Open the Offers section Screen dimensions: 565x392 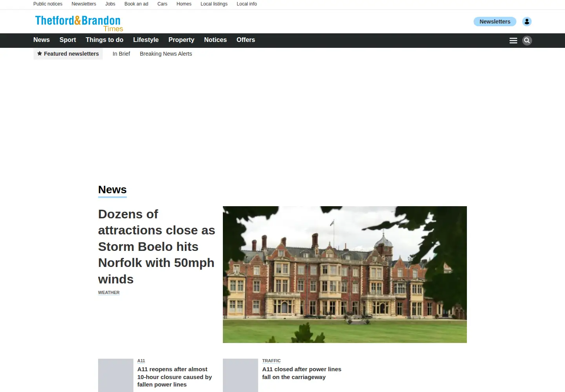coord(246,40)
